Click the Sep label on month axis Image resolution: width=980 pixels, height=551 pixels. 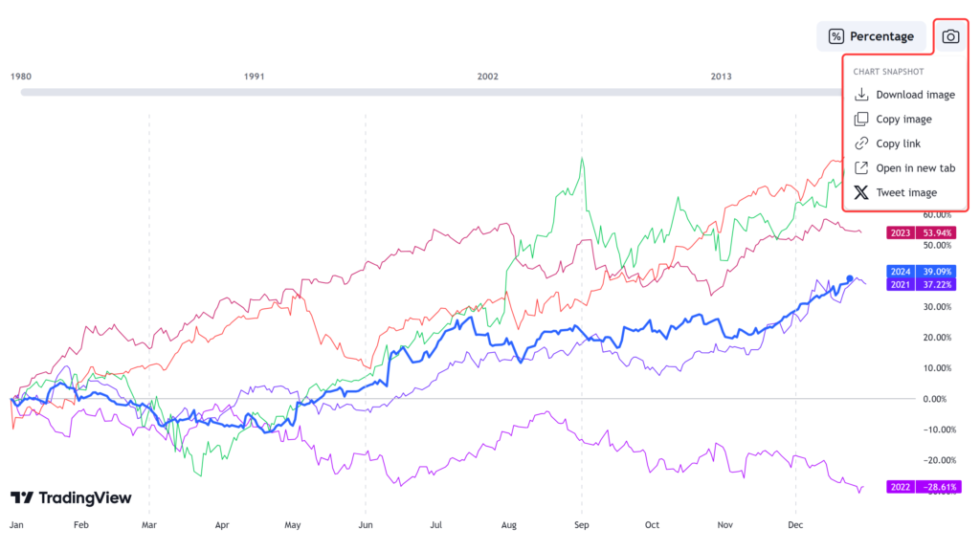pos(581,525)
